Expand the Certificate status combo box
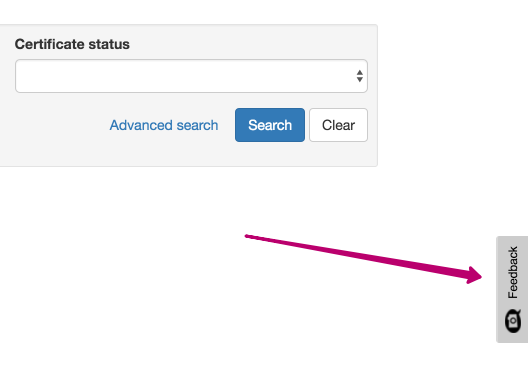Viewport: 528px width, 389px height. [191, 76]
